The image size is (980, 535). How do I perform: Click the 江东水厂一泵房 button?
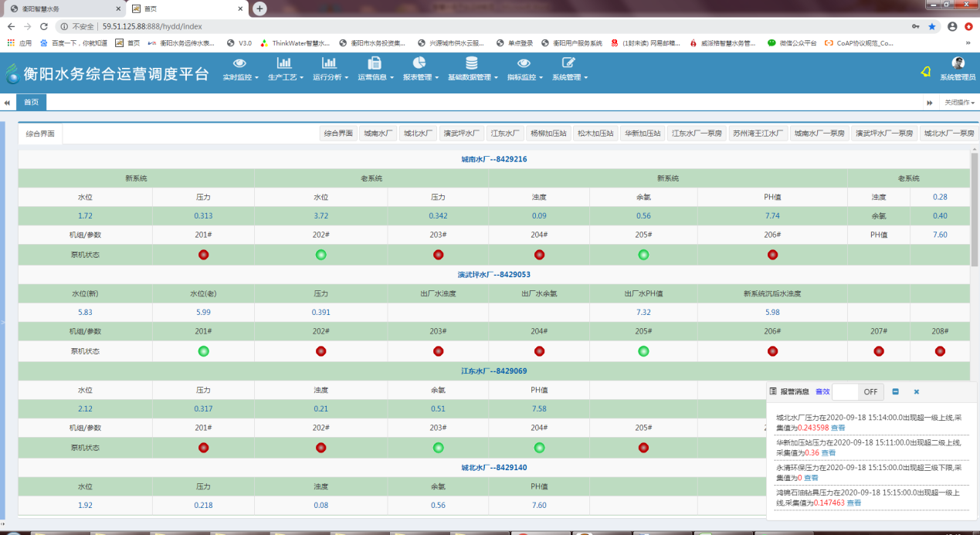coord(697,134)
